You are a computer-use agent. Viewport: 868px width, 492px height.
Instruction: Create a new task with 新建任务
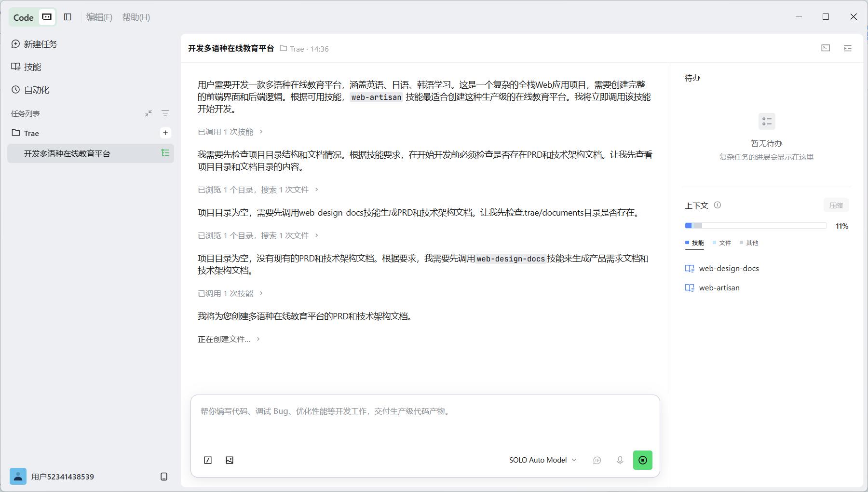pyautogui.click(x=34, y=44)
